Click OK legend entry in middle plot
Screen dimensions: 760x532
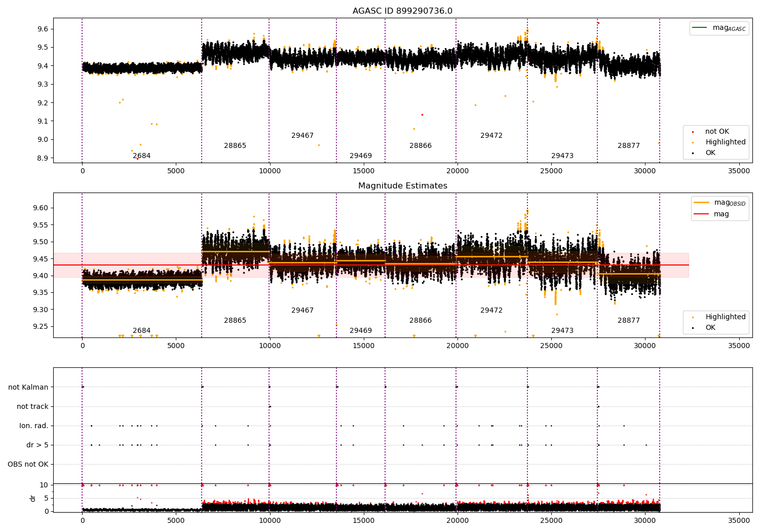(709, 328)
